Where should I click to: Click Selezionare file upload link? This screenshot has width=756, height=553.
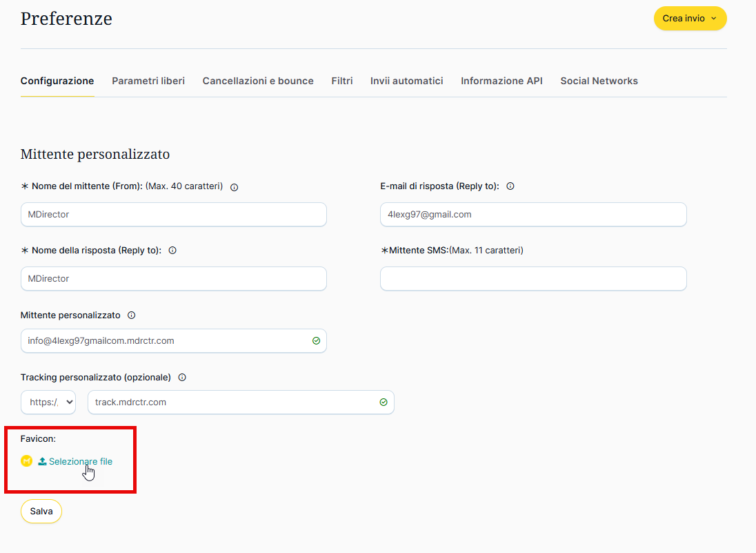point(80,462)
